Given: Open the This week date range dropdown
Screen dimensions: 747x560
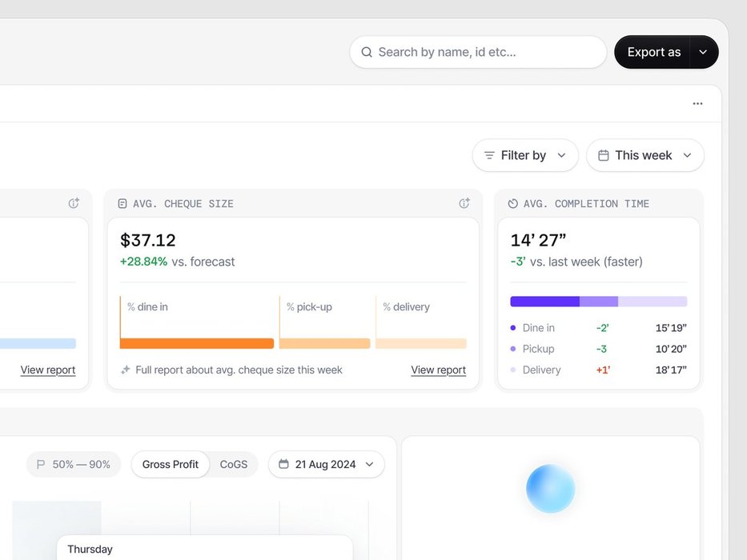Looking at the screenshot, I should point(645,155).
